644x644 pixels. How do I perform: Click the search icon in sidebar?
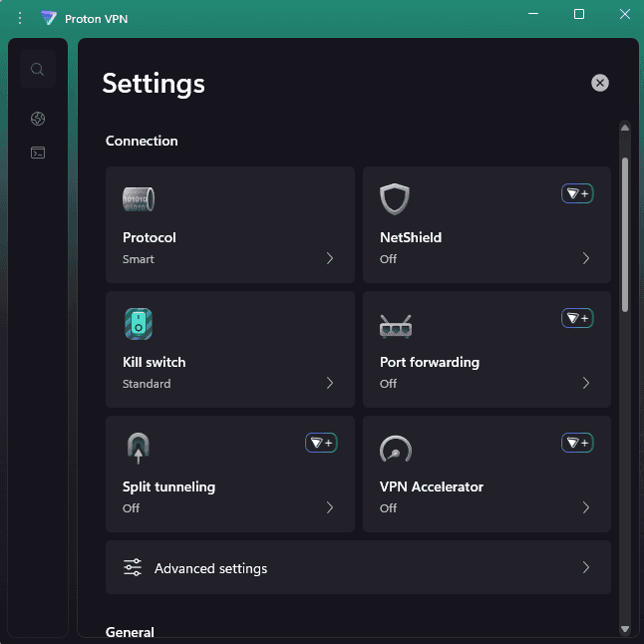(38, 70)
